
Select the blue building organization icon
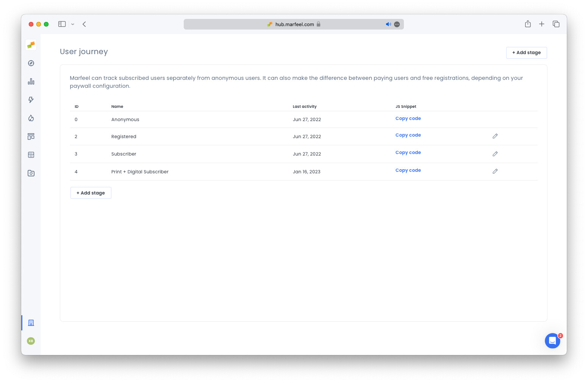click(x=31, y=323)
